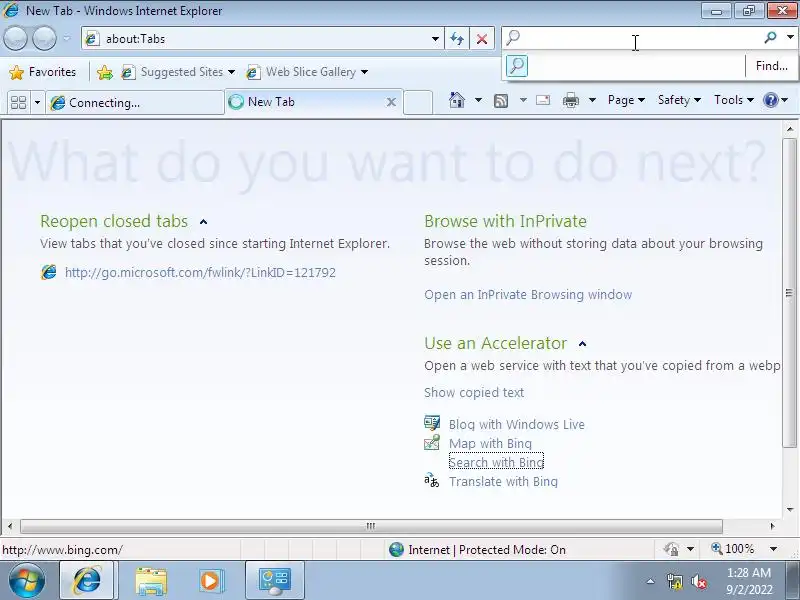Close the New Tab tab
The image size is (800, 600).
click(391, 102)
